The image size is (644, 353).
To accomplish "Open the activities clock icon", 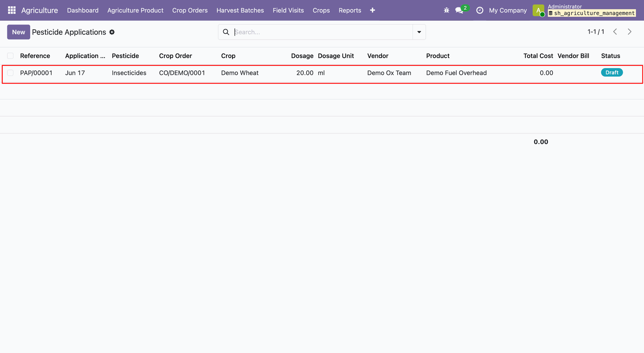I will coord(480,10).
